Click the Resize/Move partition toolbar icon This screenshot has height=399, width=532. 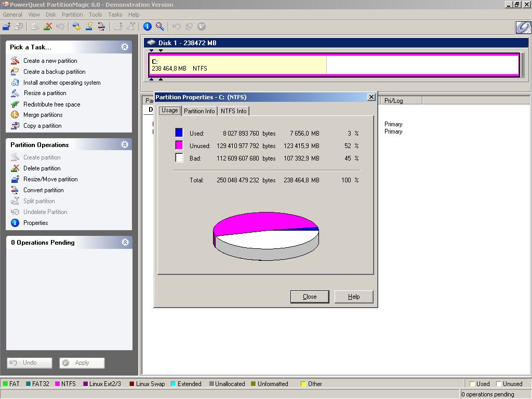point(6,26)
